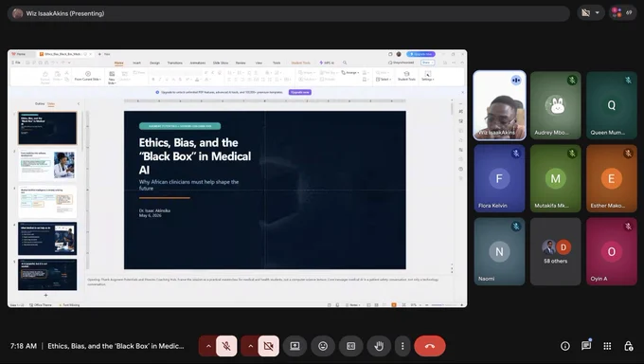Image resolution: width=644 pixels, height=364 pixels.
Task: Open the Design ribbon tab
Action: (154, 63)
